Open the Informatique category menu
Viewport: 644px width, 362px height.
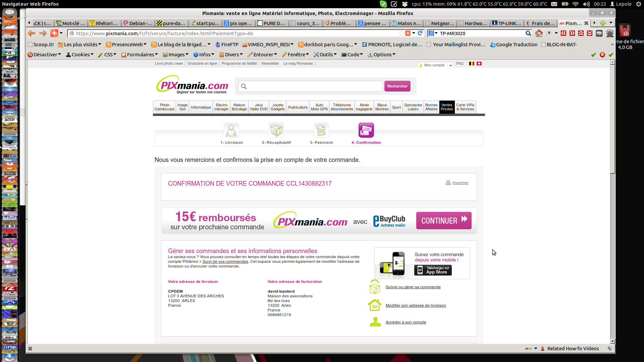[x=201, y=107]
